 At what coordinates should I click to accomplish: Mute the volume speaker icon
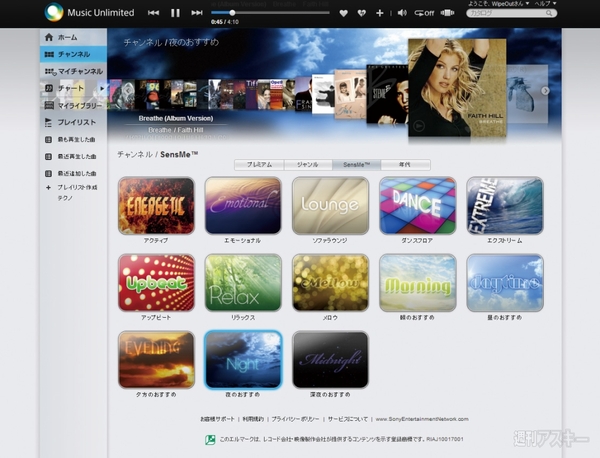(402, 13)
